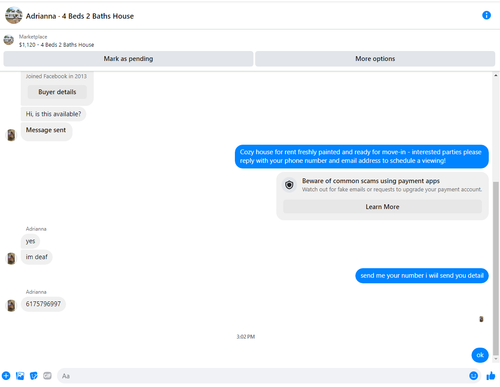Open More options for the listing

tap(375, 59)
